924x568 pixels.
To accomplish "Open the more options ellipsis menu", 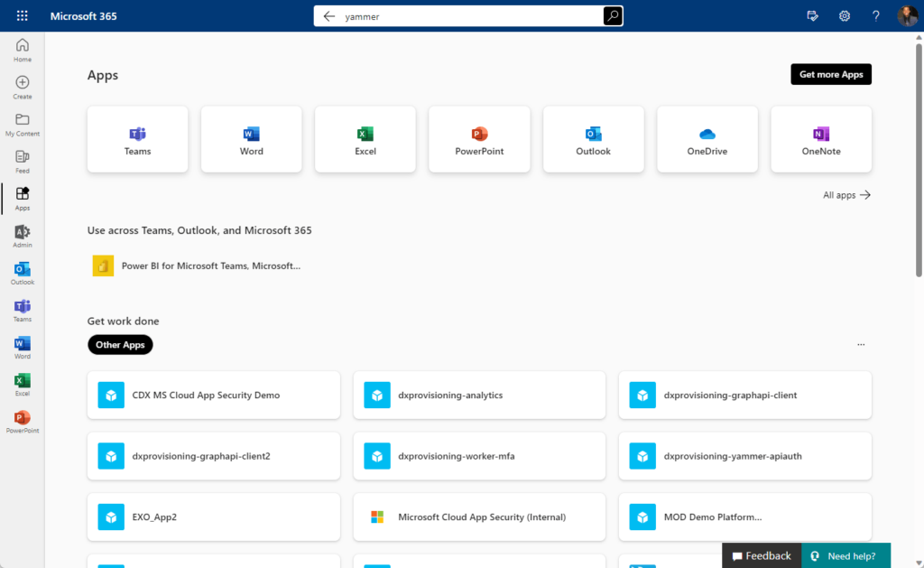I will 861,344.
